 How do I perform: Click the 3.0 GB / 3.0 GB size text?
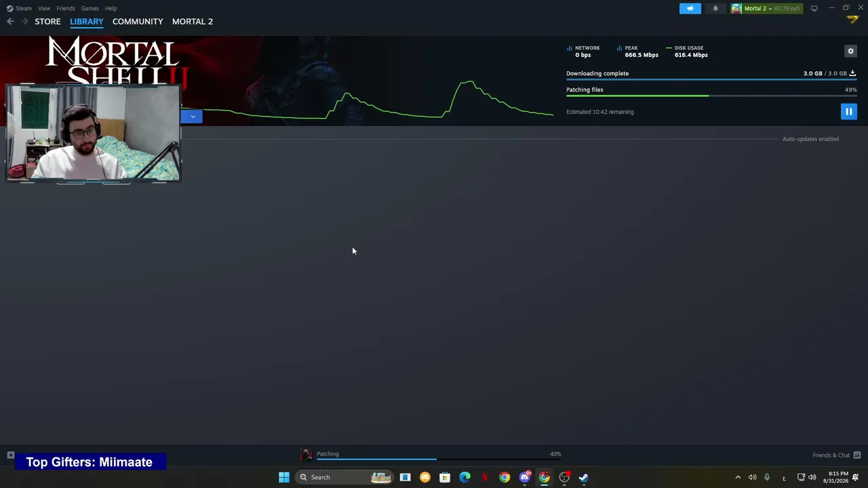coord(825,73)
